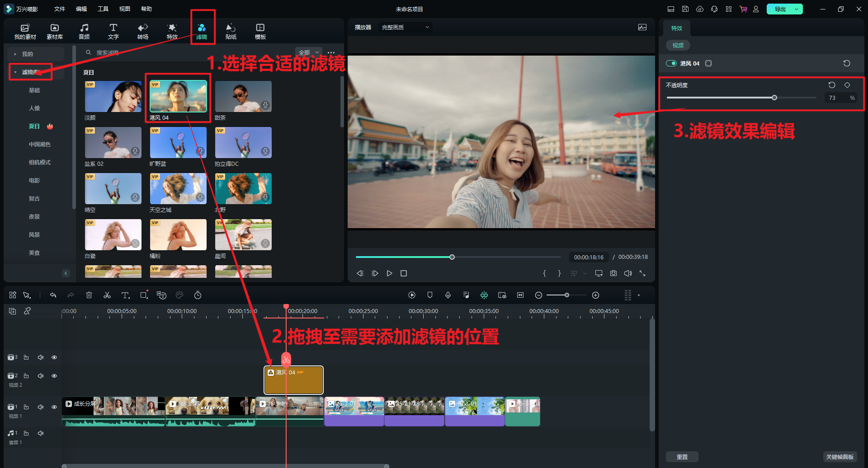Image resolution: width=868 pixels, height=468 pixels.
Task: Mute the audio track 1 speaker
Action: [41, 433]
